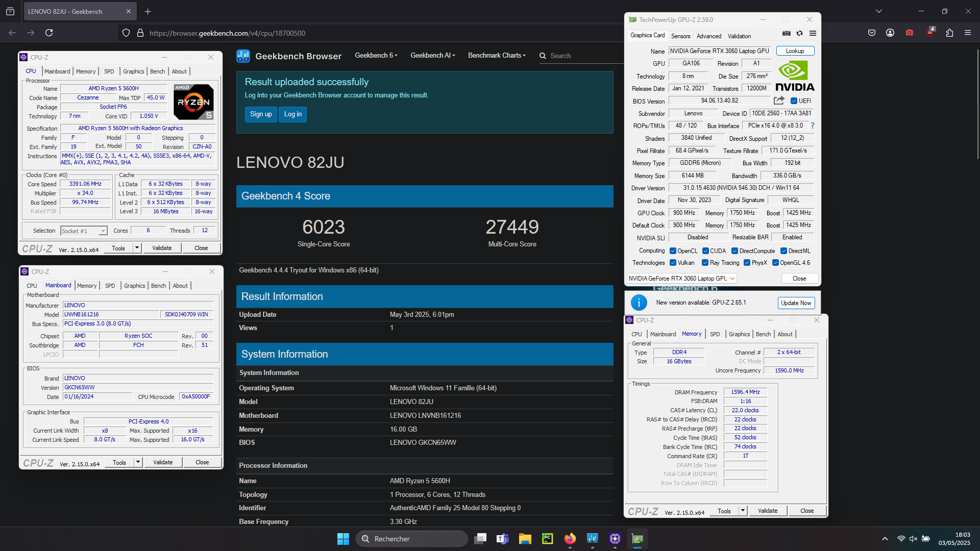The height and width of the screenshot is (551, 980).
Task: Click the Sign up button
Action: click(x=261, y=114)
